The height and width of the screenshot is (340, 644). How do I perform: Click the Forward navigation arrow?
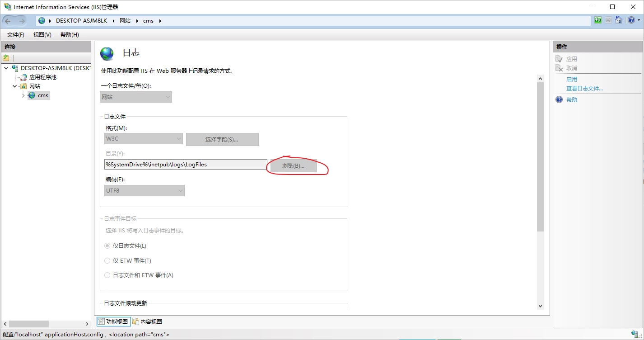pyautogui.click(x=22, y=21)
